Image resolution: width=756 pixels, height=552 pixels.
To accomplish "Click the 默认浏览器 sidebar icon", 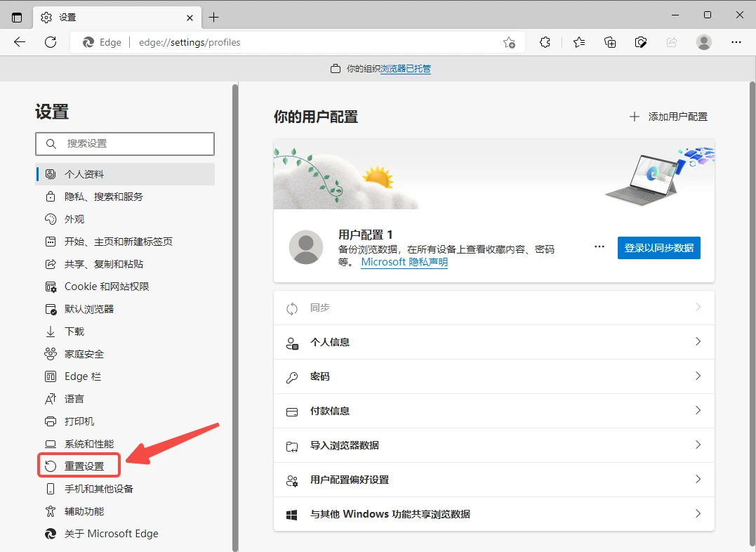I will [x=51, y=309].
